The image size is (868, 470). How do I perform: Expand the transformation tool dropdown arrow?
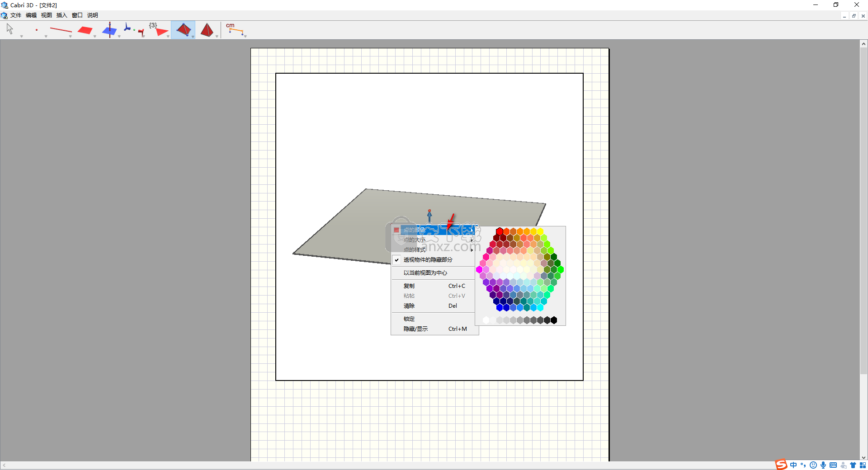point(144,36)
